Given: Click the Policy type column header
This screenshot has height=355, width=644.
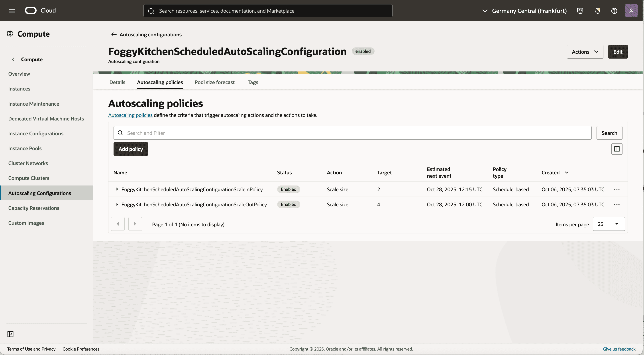Looking at the screenshot, I should (499, 173).
